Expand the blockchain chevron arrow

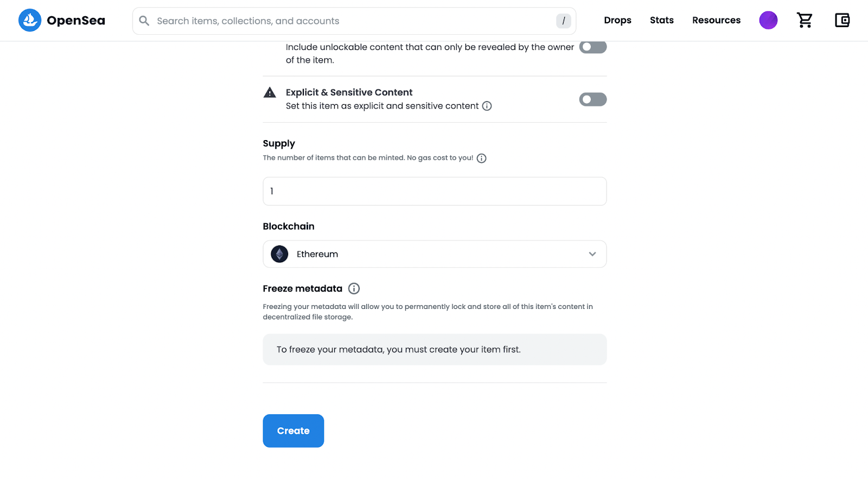coord(592,254)
